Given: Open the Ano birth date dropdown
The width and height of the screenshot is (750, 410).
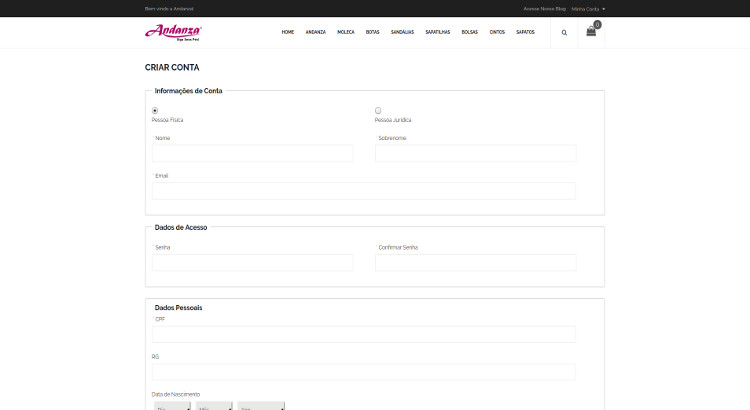Looking at the screenshot, I should (261, 406).
